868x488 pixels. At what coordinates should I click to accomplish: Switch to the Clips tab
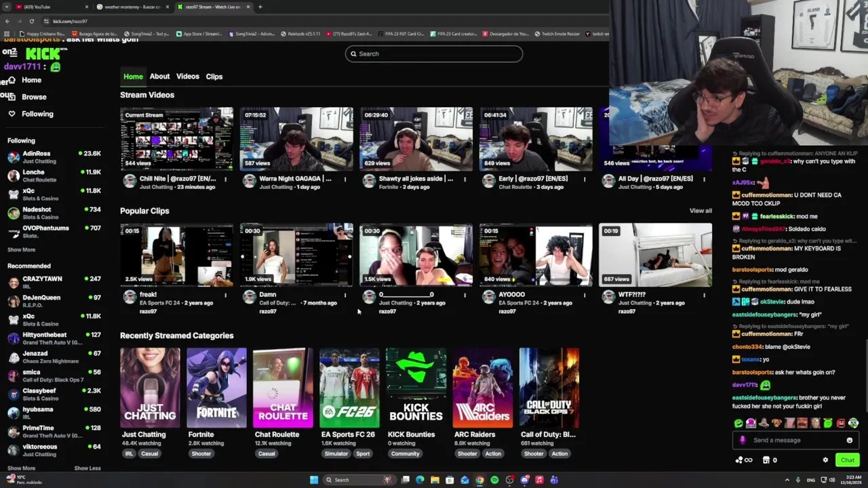click(214, 77)
